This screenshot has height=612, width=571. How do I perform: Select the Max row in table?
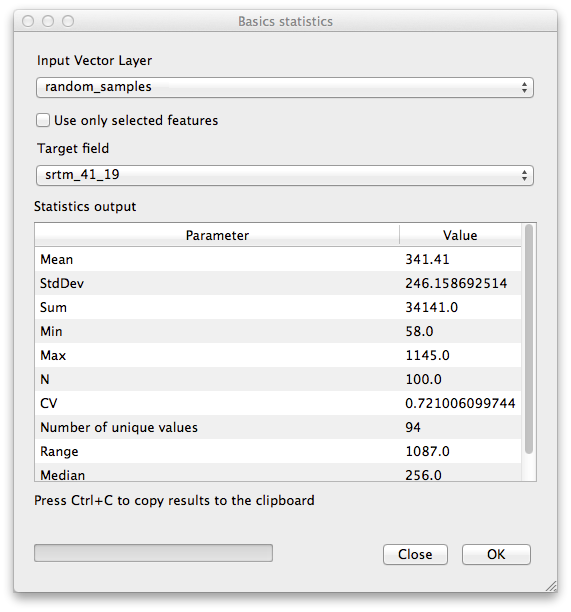[x=278, y=355]
